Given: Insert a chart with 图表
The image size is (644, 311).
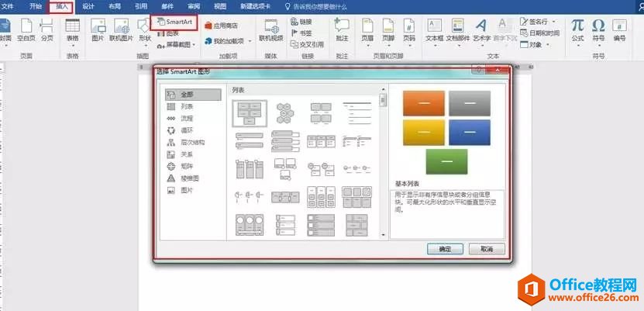Looking at the screenshot, I should click(x=168, y=33).
